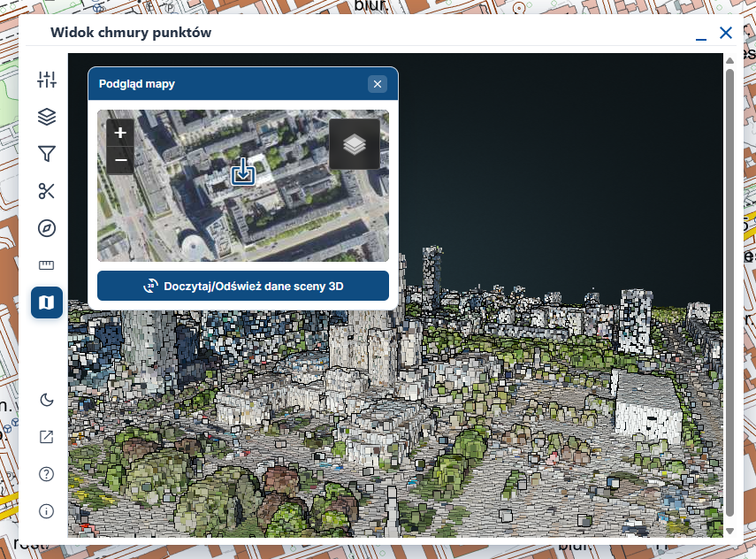Viewport: 756px width, 559px height.
Task: Close the Podgląd mapy panel
Action: pos(378,84)
